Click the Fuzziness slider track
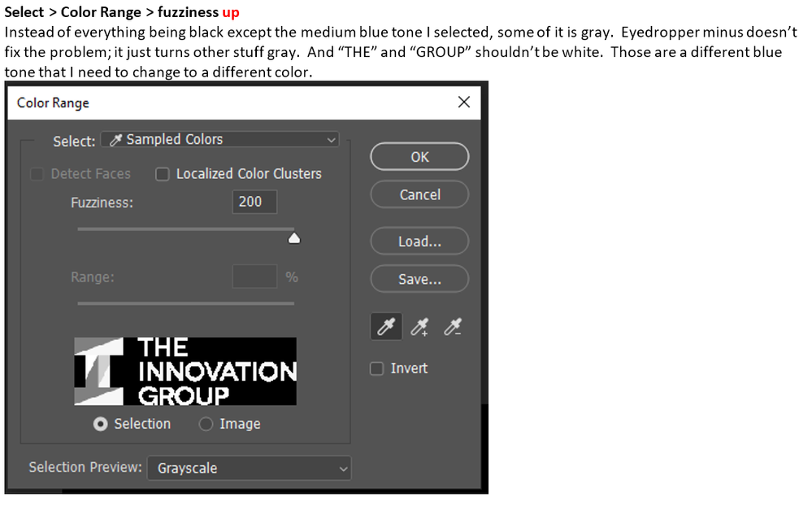The width and height of the screenshot is (812, 506). click(186, 229)
